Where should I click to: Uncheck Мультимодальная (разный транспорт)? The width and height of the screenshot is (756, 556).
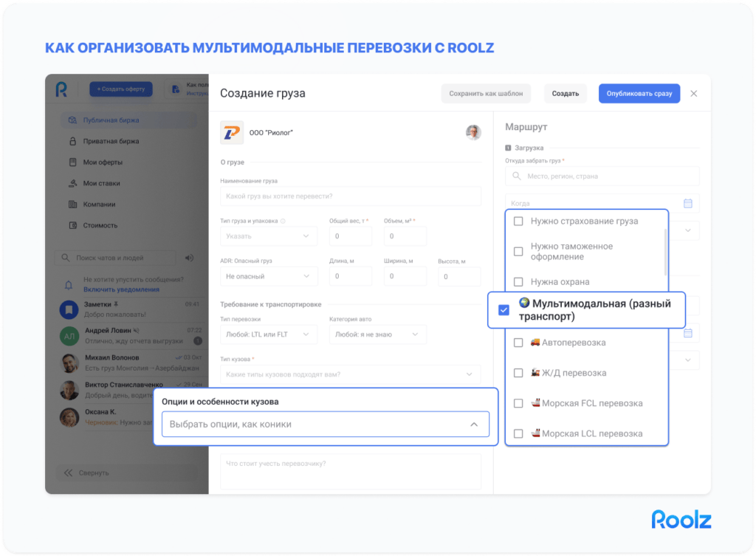pyautogui.click(x=503, y=310)
